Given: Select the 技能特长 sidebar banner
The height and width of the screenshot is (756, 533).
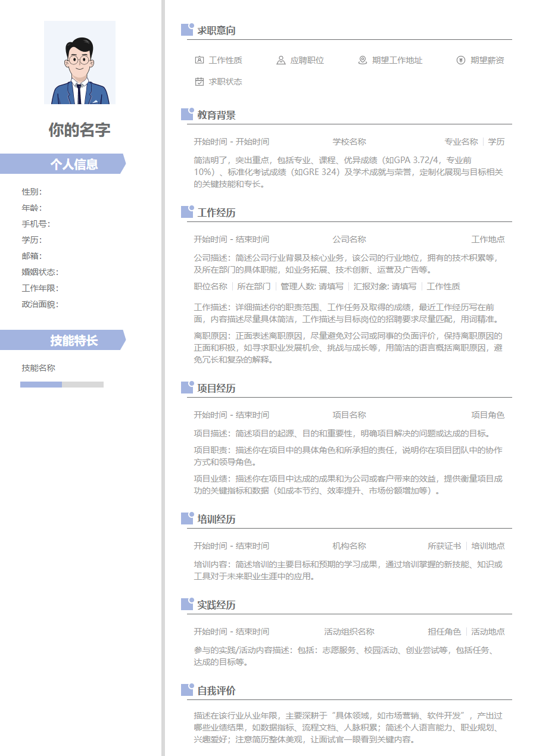Looking at the screenshot, I should pos(63,340).
